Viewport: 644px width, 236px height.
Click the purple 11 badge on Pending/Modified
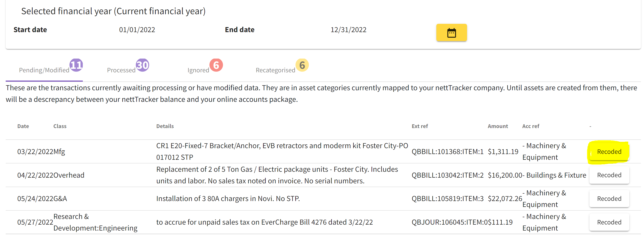tap(76, 65)
